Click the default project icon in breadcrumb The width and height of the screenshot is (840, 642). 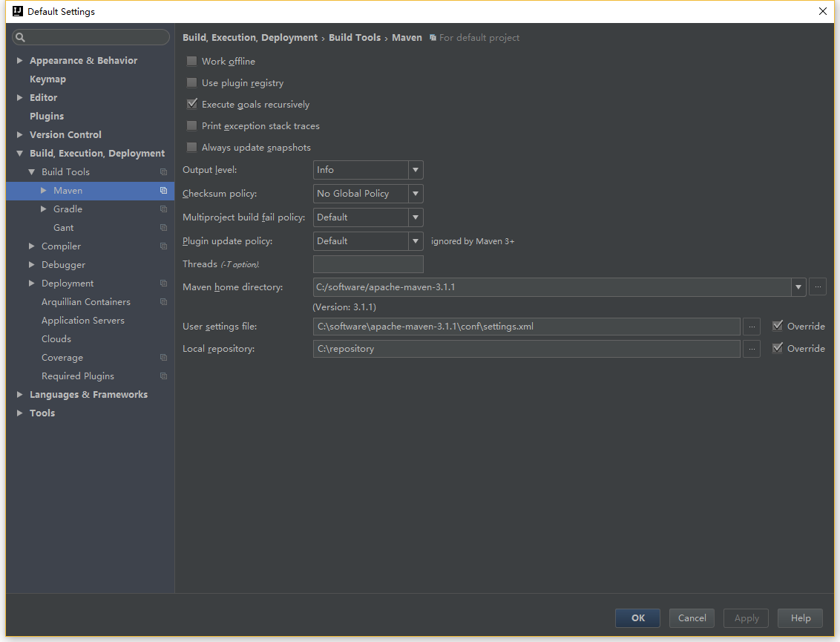click(x=433, y=38)
